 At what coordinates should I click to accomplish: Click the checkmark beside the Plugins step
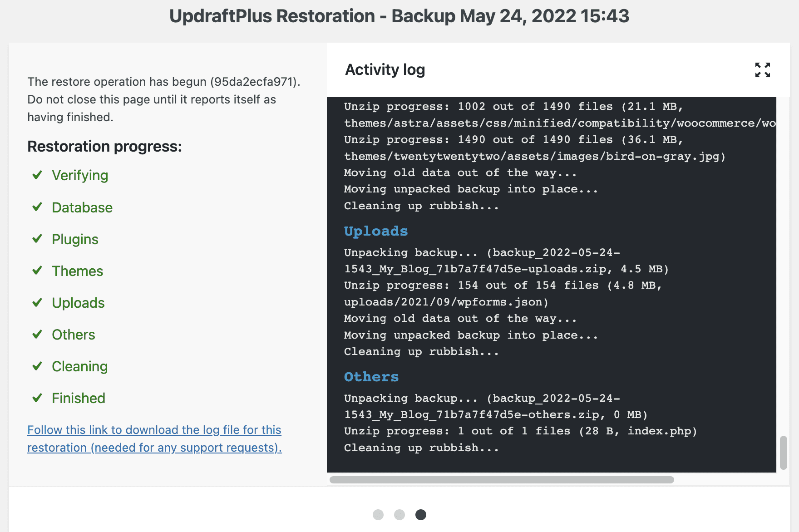pos(37,239)
